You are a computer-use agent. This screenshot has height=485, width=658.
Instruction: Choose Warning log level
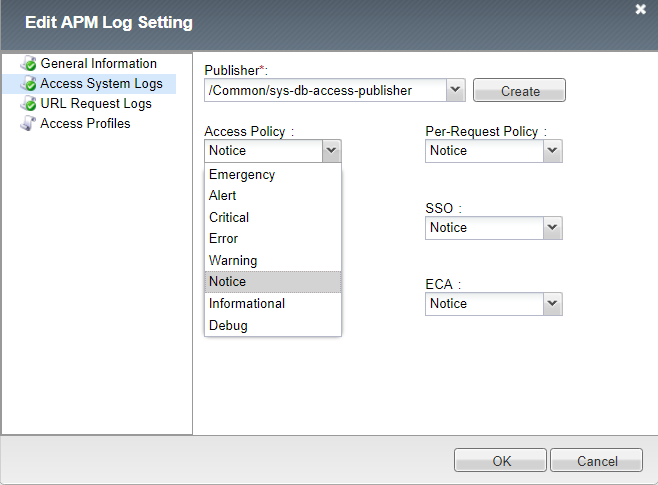pos(233,261)
